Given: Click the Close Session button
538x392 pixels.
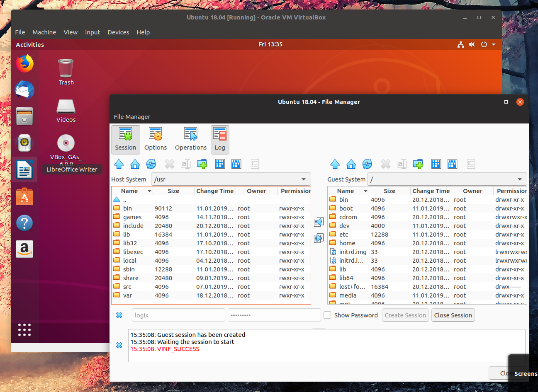Looking at the screenshot, I should (453, 315).
